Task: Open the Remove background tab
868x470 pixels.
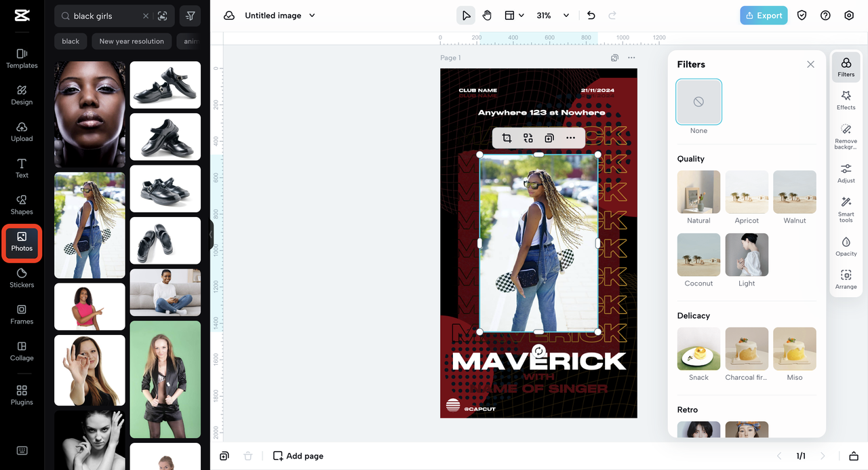Action: click(846, 136)
